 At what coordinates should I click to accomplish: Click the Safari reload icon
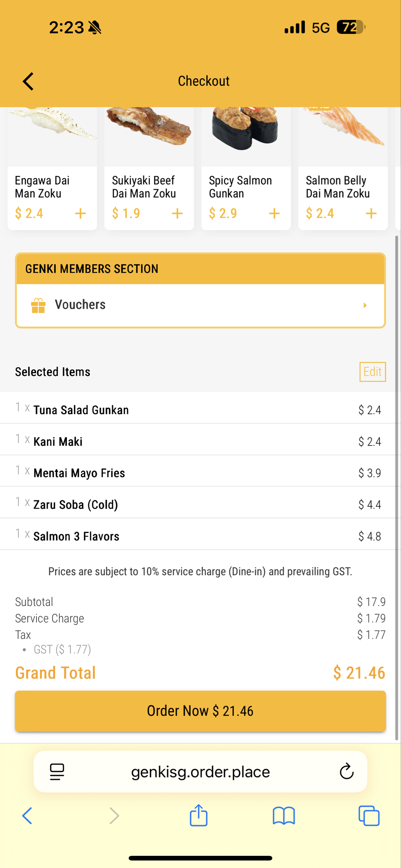(x=347, y=772)
